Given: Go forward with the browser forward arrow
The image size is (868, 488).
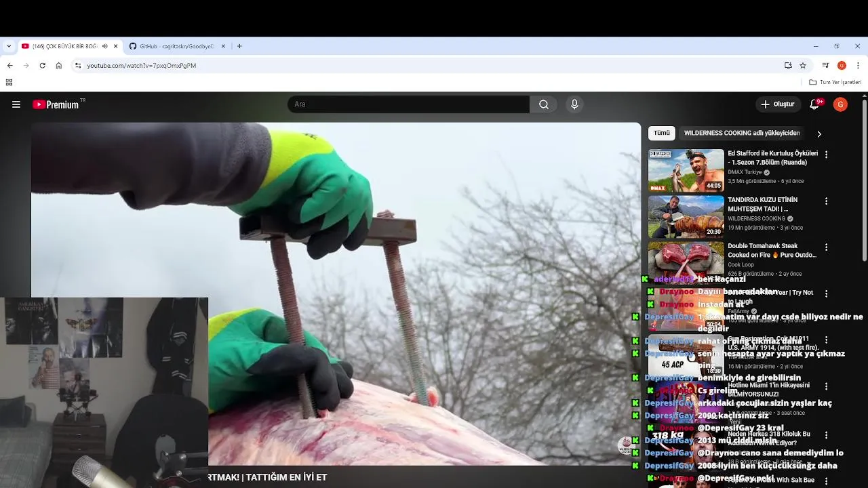Looking at the screenshot, I should tap(26, 66).
